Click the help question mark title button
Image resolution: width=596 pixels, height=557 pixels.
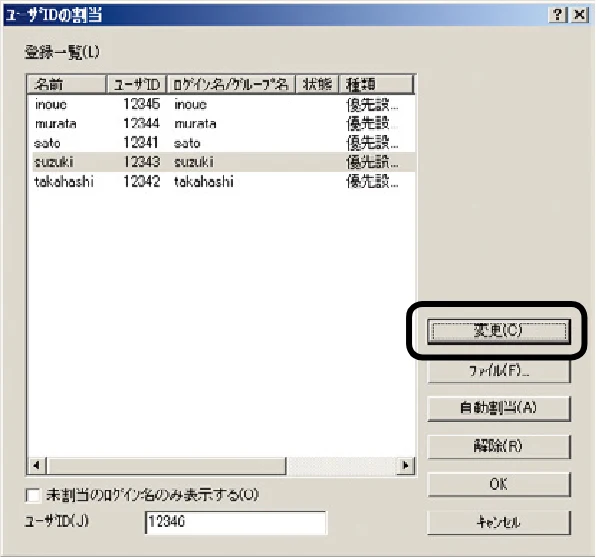pos(558,15)
